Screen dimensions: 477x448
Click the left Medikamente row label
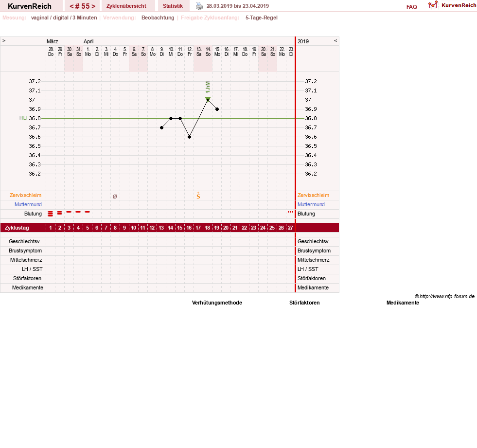click(28, 287)
